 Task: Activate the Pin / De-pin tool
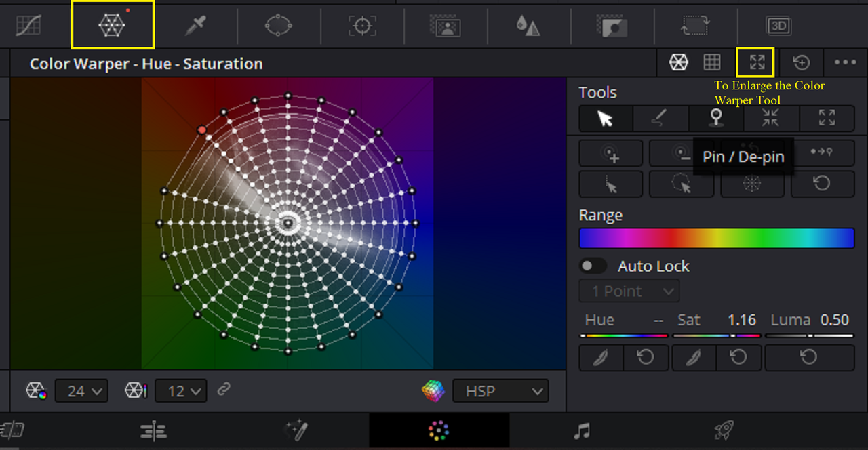715,119
